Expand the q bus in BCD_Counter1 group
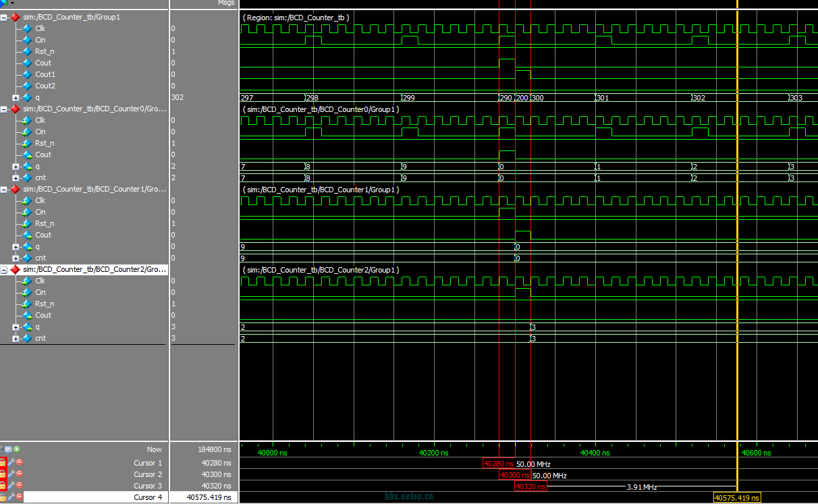The width and height of the screenshot is (818, 504). pos(16,247)
